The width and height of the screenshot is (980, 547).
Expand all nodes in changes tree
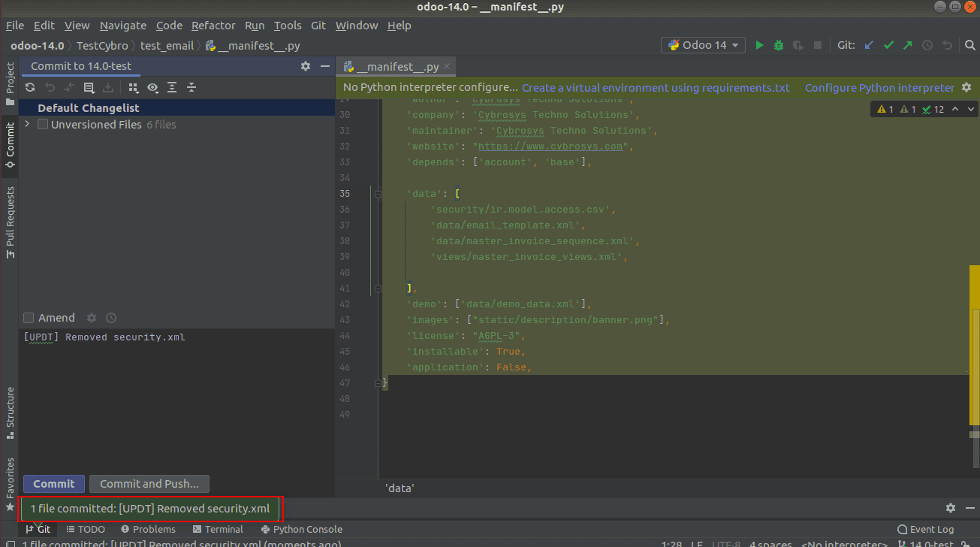click(172, 87)
